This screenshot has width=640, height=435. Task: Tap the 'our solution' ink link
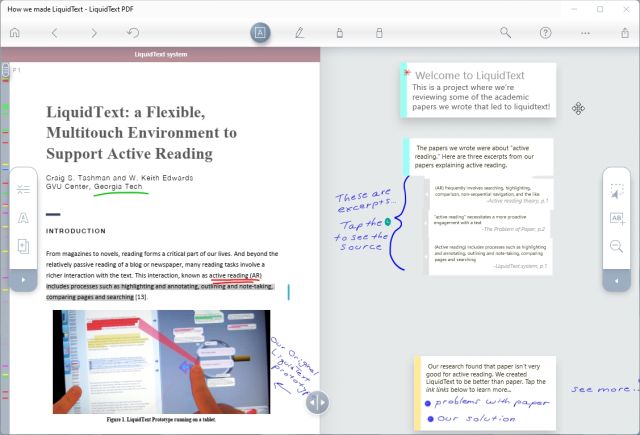(x=472, y=419)
